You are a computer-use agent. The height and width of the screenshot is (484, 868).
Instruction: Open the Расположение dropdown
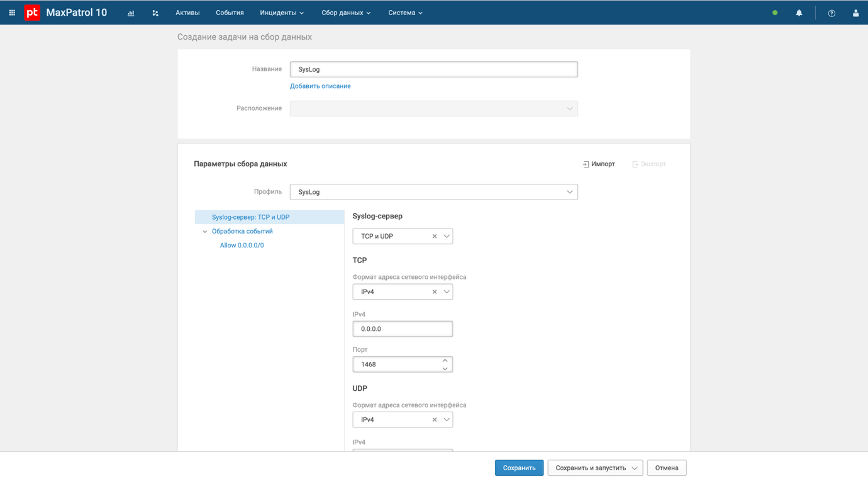pos(434,109)
